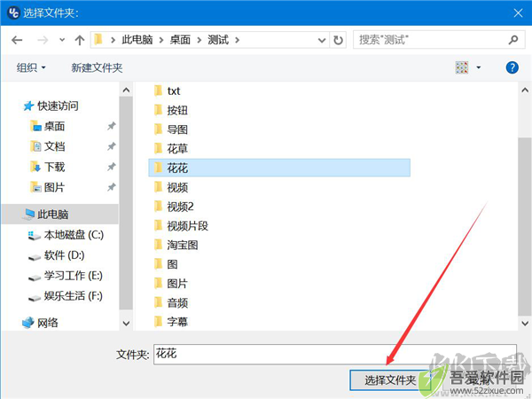Select the 按钮 folder
The image size is (532, 399).
tap(170, 110)
